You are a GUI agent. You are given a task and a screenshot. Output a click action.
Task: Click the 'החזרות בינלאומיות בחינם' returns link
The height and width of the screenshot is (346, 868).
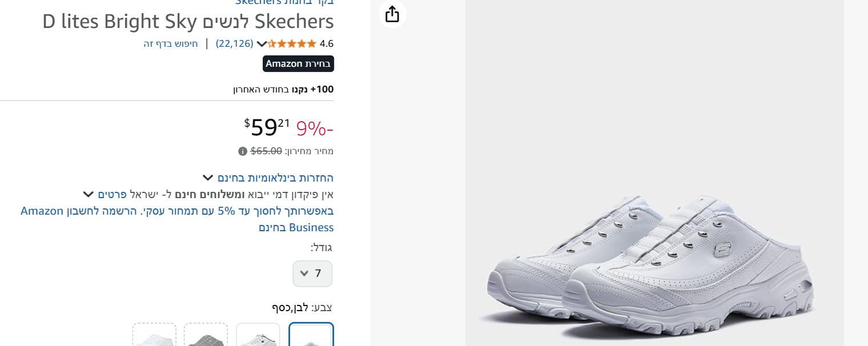coord(276,178)
